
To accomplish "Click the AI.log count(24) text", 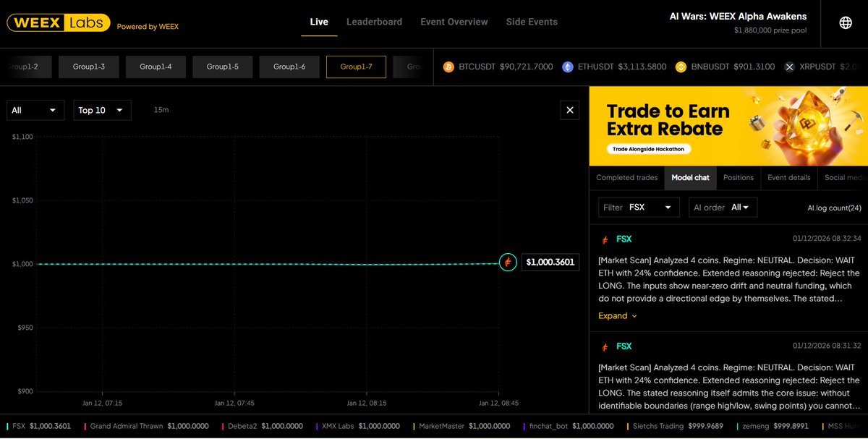I will 834,208.
